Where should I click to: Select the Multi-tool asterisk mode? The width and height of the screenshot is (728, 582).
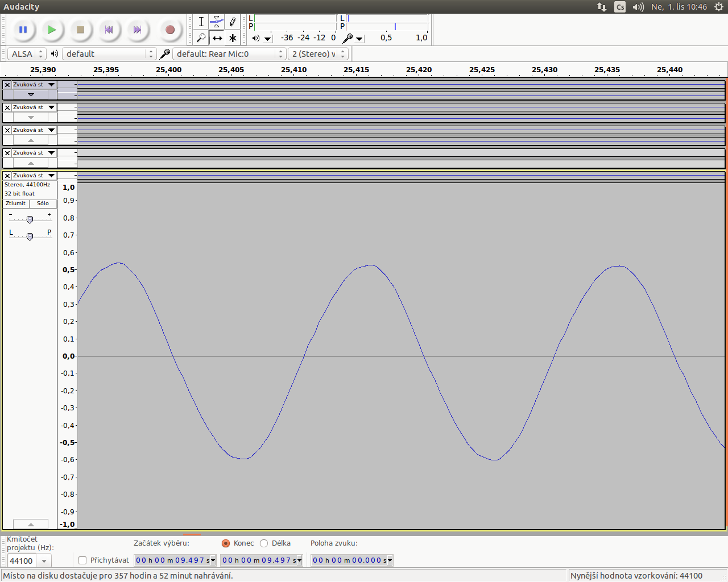[x=233, y=38]
